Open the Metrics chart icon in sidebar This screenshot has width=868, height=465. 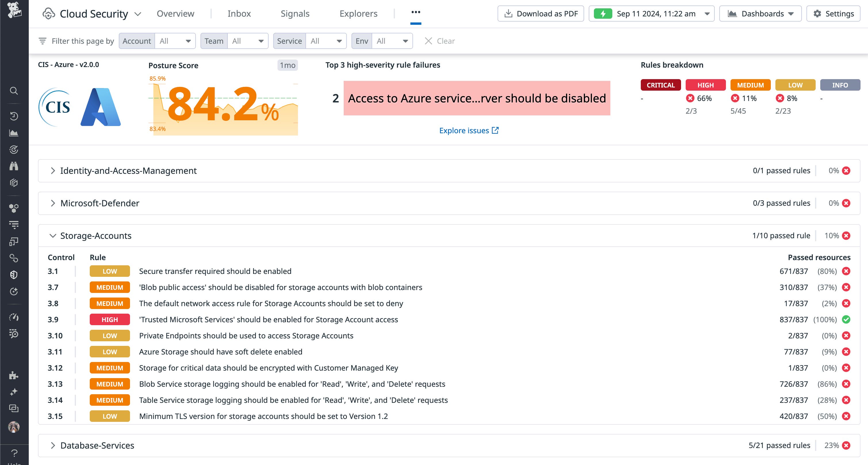pyautogui.click(x=14, y=133)
